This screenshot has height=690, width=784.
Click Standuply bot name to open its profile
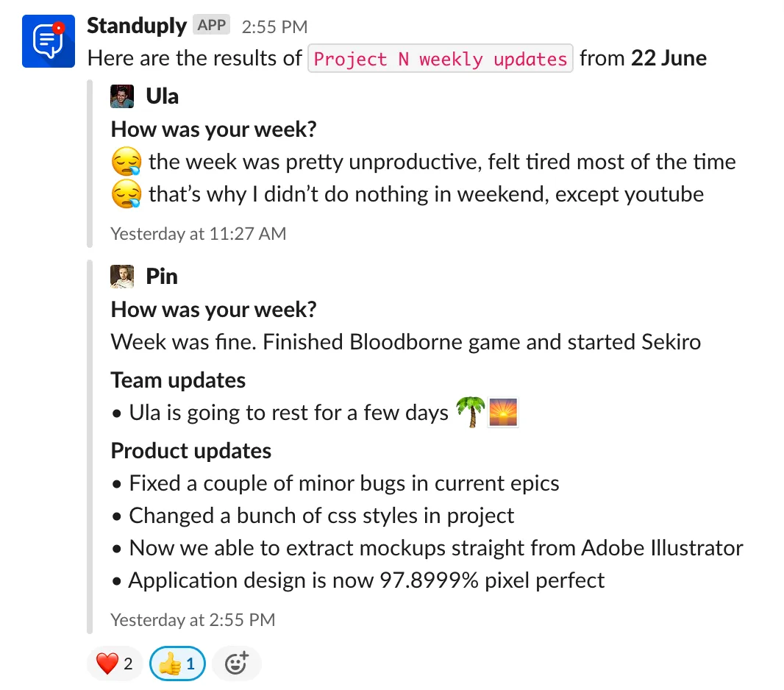click(x=136, y=24)
